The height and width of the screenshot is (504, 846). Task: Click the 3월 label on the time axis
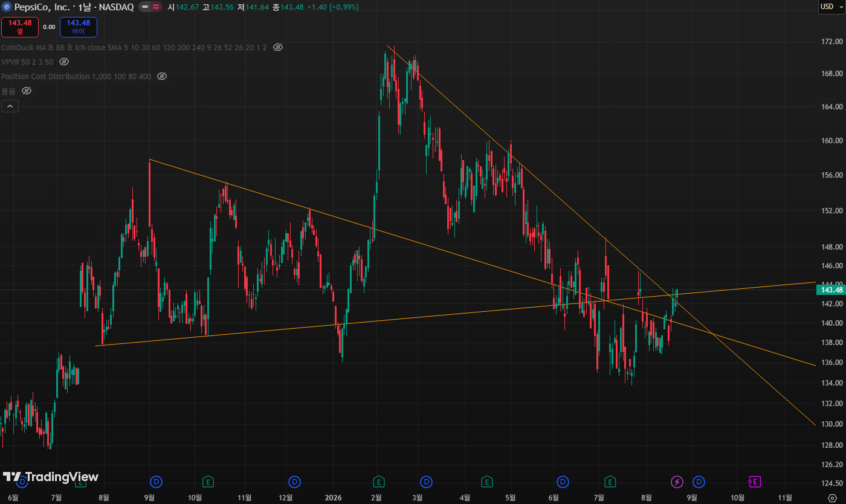[x=417, y=498]
